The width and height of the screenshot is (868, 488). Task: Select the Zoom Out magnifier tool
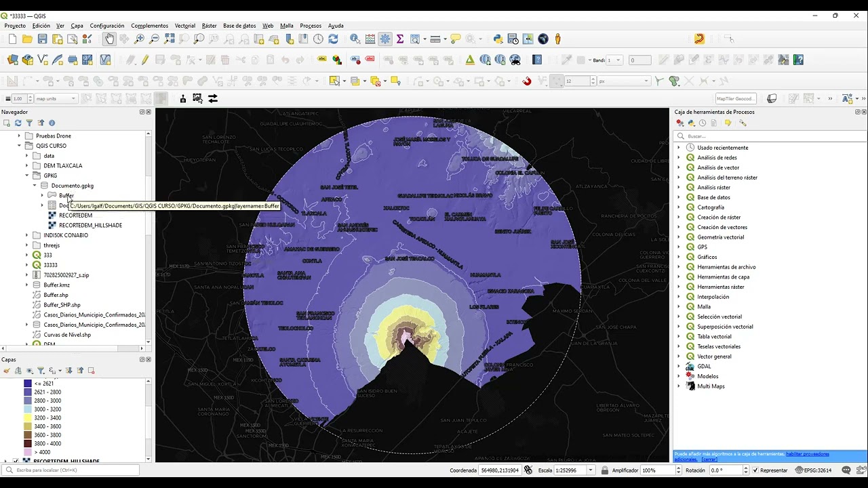154,39
